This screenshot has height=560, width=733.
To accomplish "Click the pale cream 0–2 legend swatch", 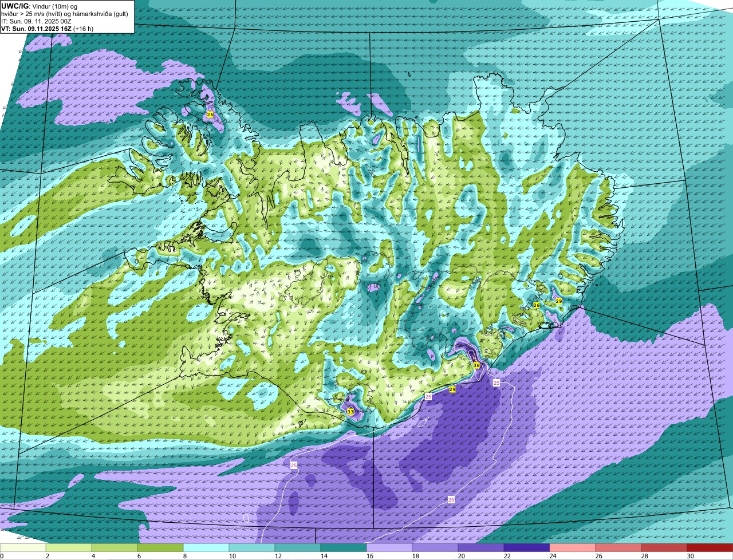I will tap(23, 548).
